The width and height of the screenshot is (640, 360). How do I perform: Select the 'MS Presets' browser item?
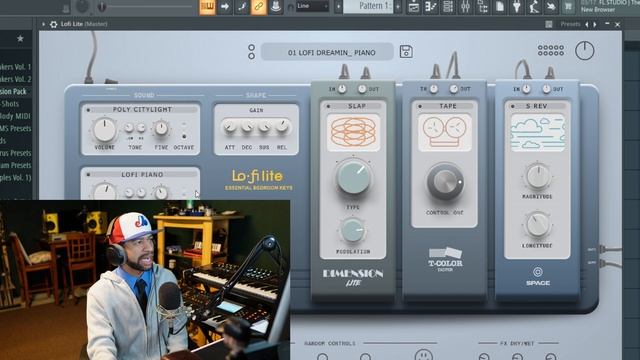coord(16,129)
